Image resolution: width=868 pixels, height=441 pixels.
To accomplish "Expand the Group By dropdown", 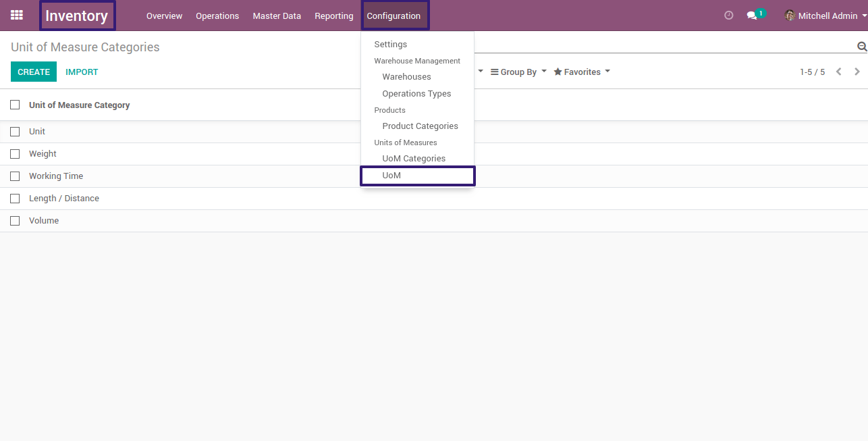I will pos(518,72).
